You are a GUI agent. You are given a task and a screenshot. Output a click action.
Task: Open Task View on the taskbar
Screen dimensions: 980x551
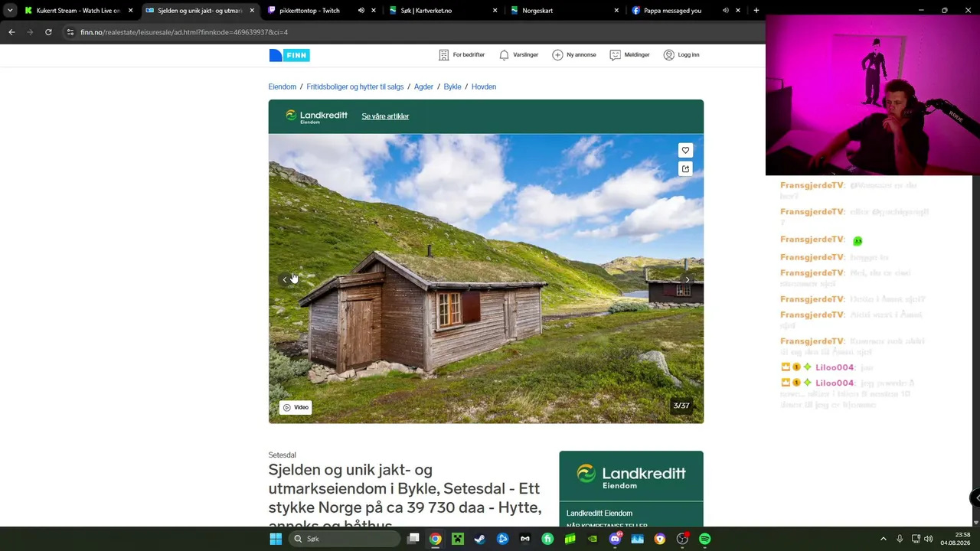click(x=413, y=539)
